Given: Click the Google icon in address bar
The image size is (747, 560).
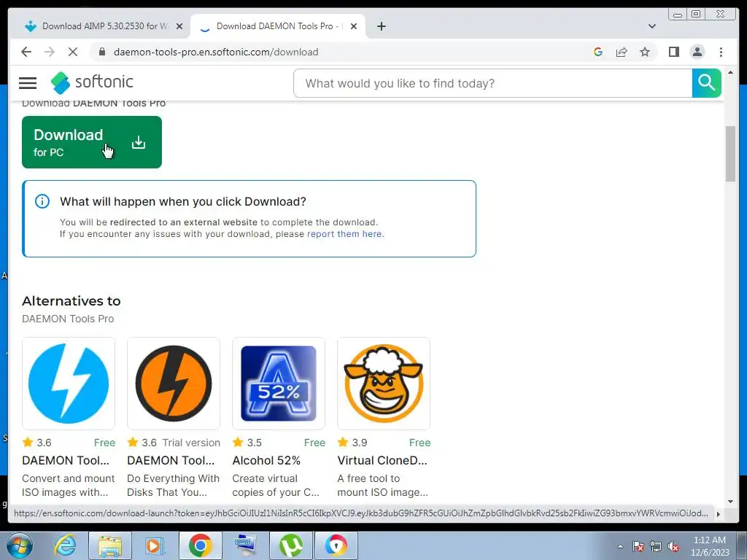Looking at the screenshot, I should tap(598, 52).
